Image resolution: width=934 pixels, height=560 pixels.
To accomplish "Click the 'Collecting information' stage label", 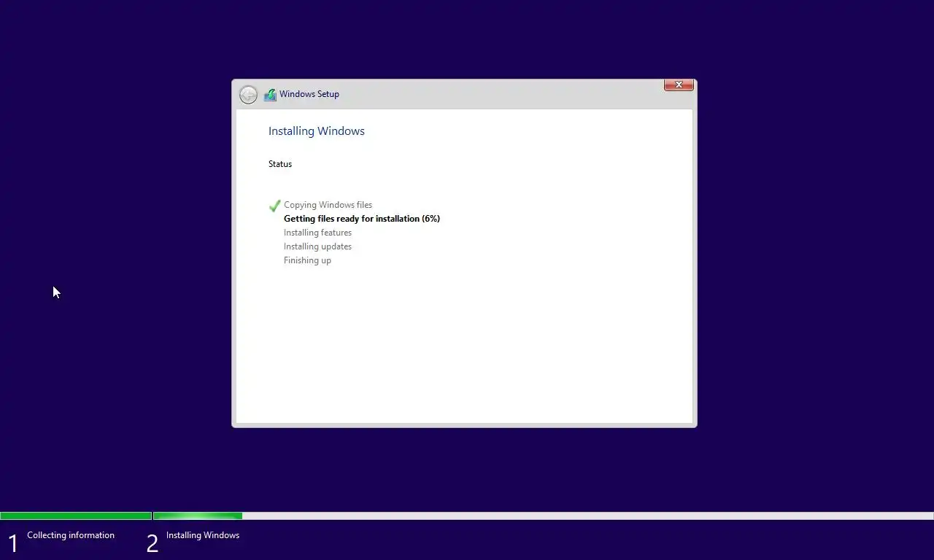I will [x=71, y=535].
